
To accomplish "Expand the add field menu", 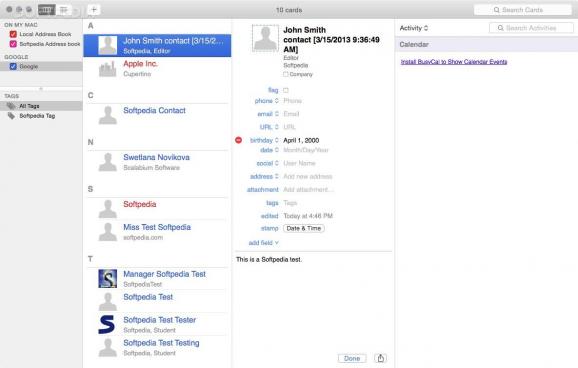I will click(x=263, y=243).
